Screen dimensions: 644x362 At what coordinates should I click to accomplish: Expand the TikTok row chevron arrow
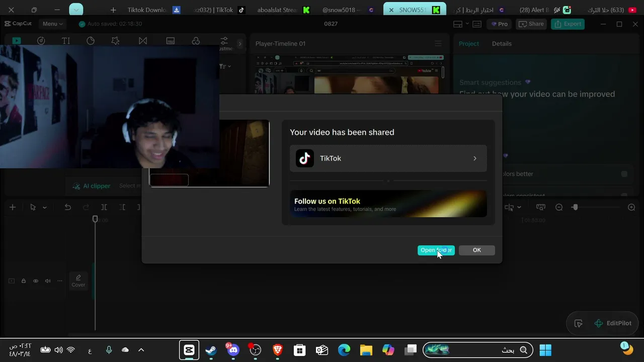474,158
